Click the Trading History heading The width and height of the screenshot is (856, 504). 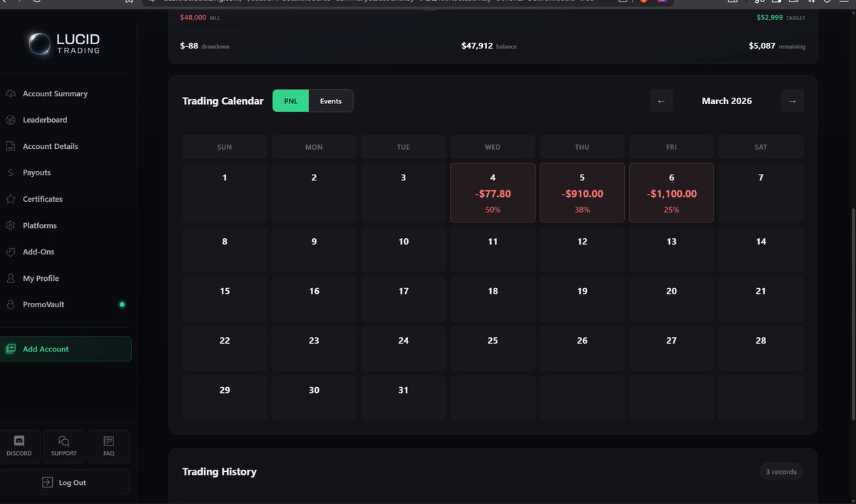click(219, 472)
